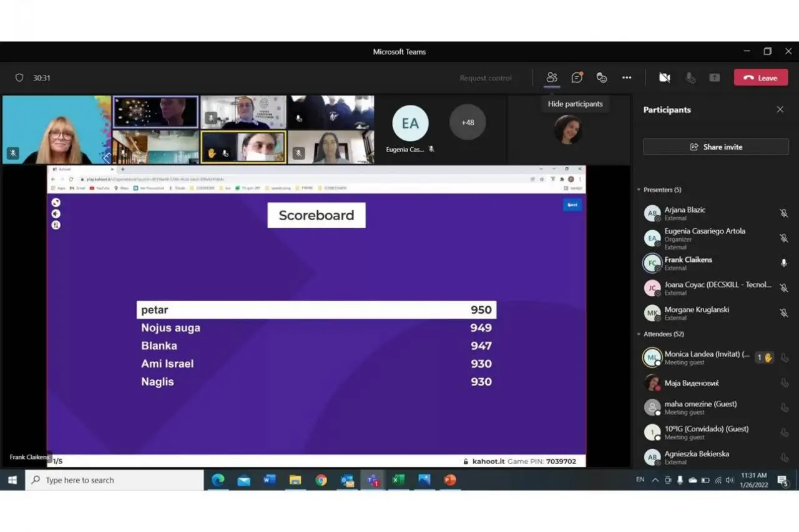Click the Share content icon
The image size is (799, 532).
click(715, 77)
